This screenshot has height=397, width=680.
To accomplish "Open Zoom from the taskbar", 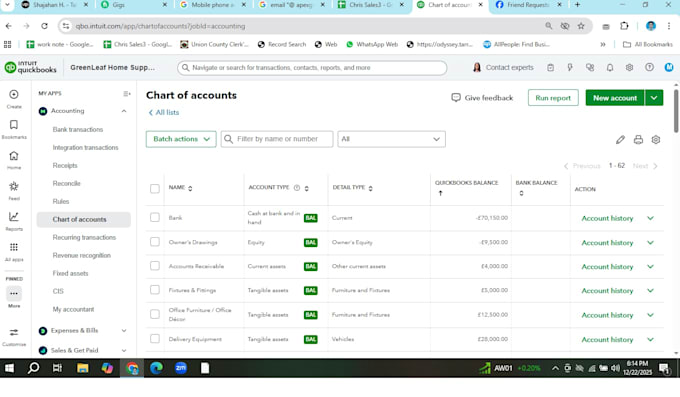I will pos(181,368).
